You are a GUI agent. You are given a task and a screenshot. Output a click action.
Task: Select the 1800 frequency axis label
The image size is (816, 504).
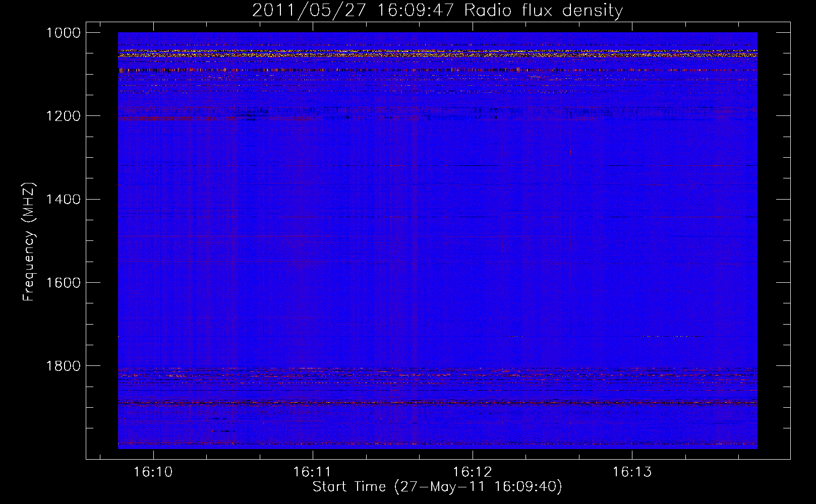64,366
